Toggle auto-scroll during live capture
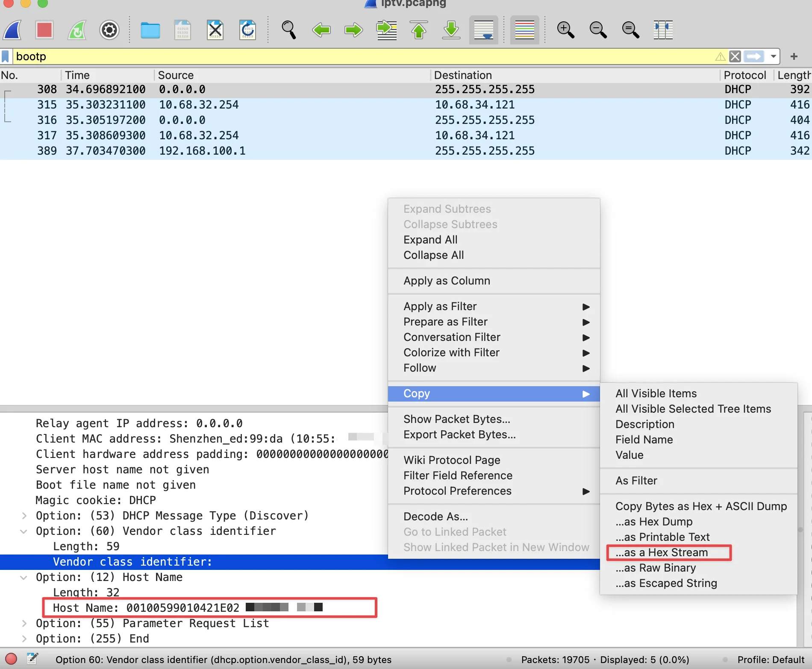This screenshot has width=812, height=669. [483, 30]
